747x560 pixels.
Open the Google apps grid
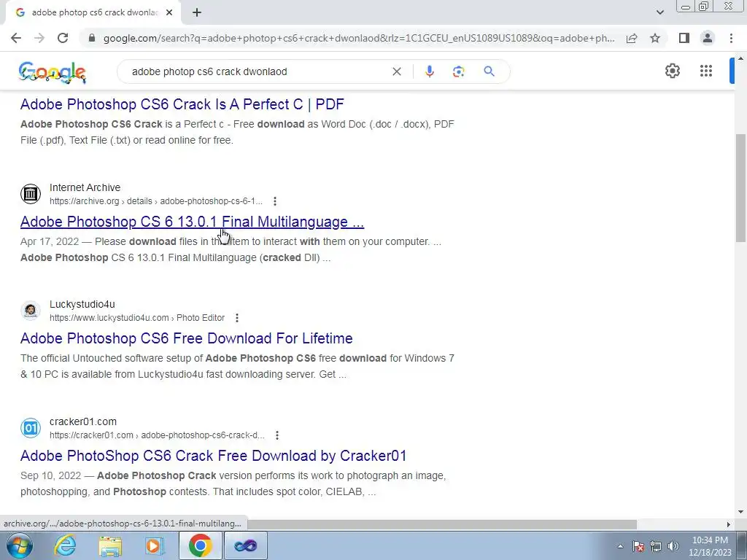706,71
